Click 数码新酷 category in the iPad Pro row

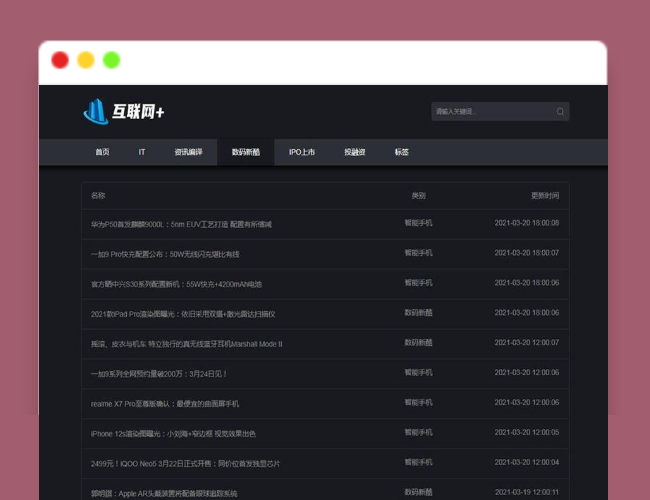[419, 313]
